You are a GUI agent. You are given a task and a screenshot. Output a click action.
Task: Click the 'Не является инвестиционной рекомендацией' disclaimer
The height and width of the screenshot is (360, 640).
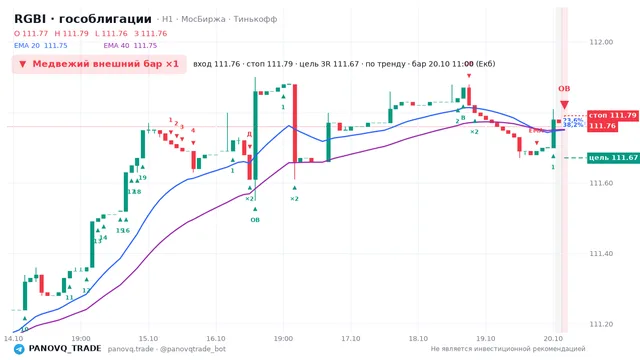(508, 349)
